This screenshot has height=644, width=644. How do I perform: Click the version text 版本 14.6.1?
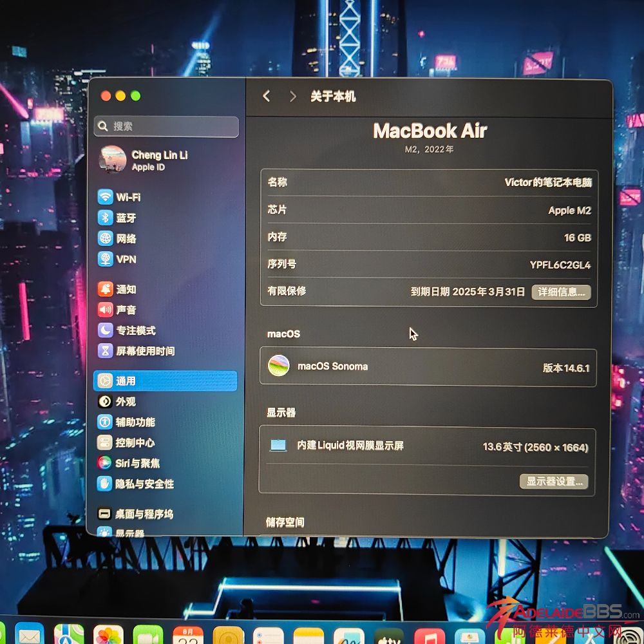point(565,368)
